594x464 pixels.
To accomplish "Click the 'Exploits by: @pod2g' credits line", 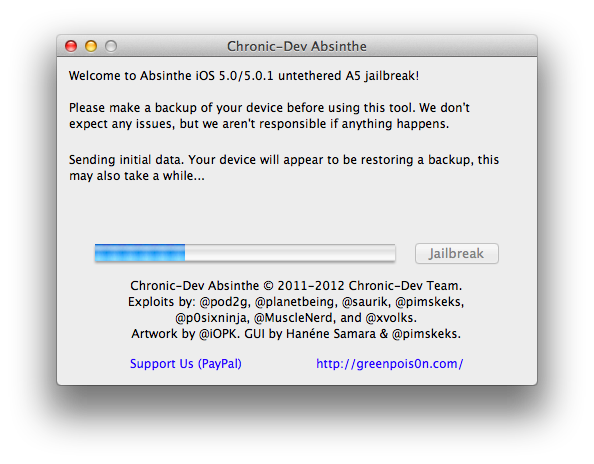I will 296,302.
